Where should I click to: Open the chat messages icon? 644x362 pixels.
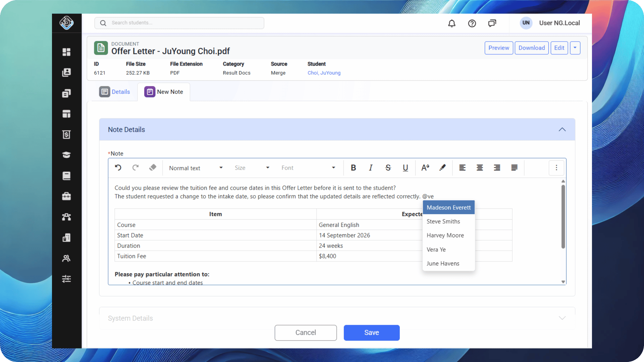pyautogui.click(x=492, y=23)
